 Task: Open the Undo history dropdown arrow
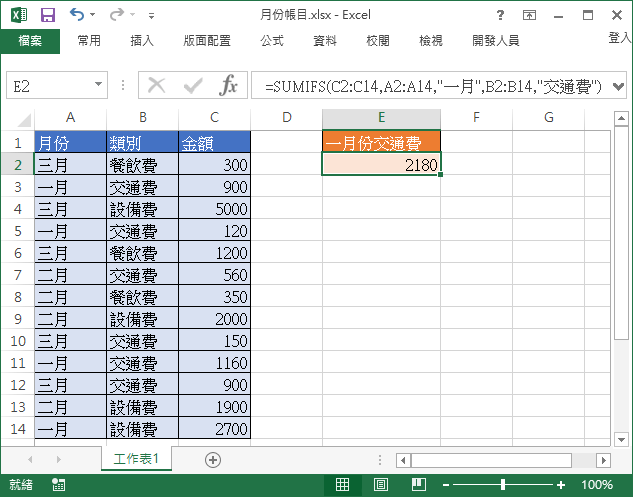pos(92,15)
